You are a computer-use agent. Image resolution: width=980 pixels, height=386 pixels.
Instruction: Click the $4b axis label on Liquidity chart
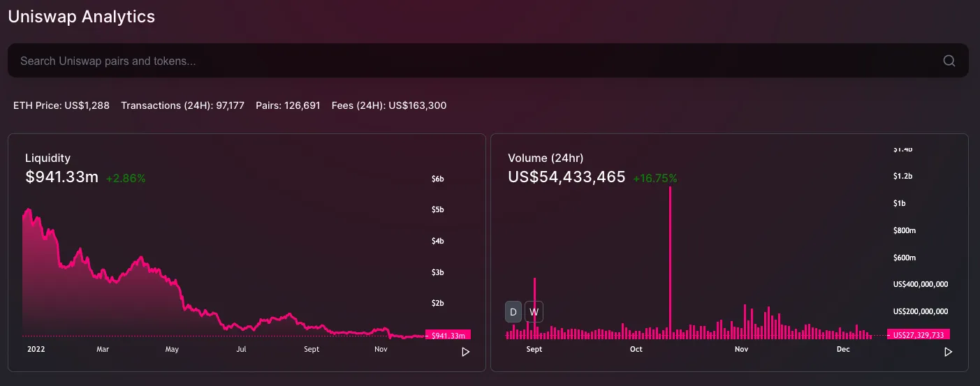click(438, 241)
